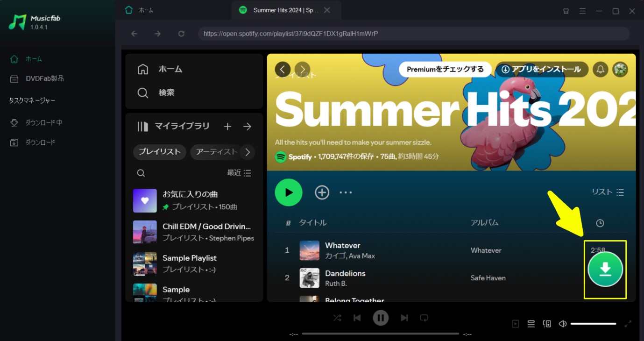Screen dimensions: 644x341
Task: Select track Dandelions title
Action: coord(345,273)
